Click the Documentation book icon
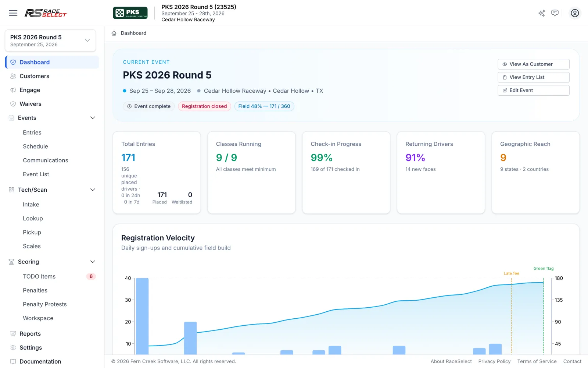 click(x=13, y=362)
